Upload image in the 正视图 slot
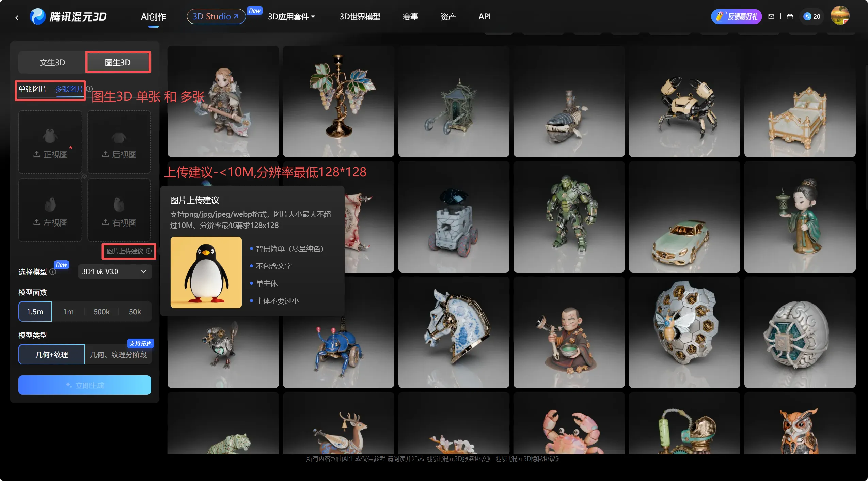 click(x=50, y=142)
